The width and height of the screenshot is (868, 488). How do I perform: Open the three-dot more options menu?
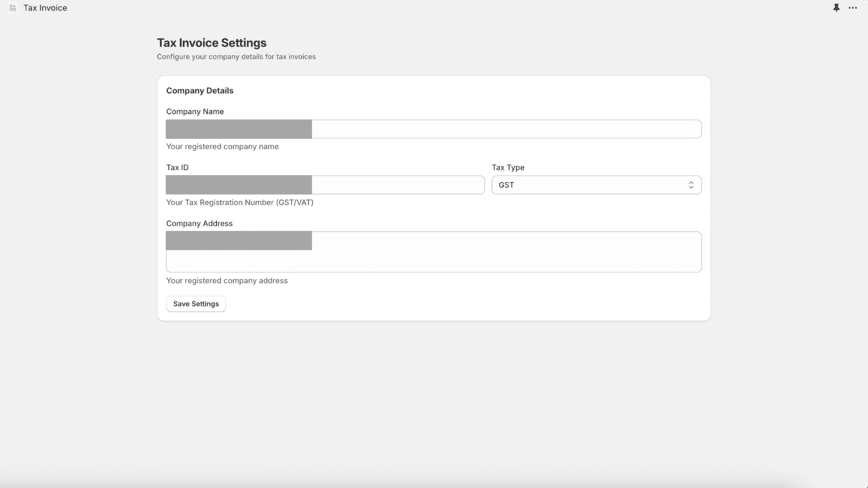click(x=853, y=8)
